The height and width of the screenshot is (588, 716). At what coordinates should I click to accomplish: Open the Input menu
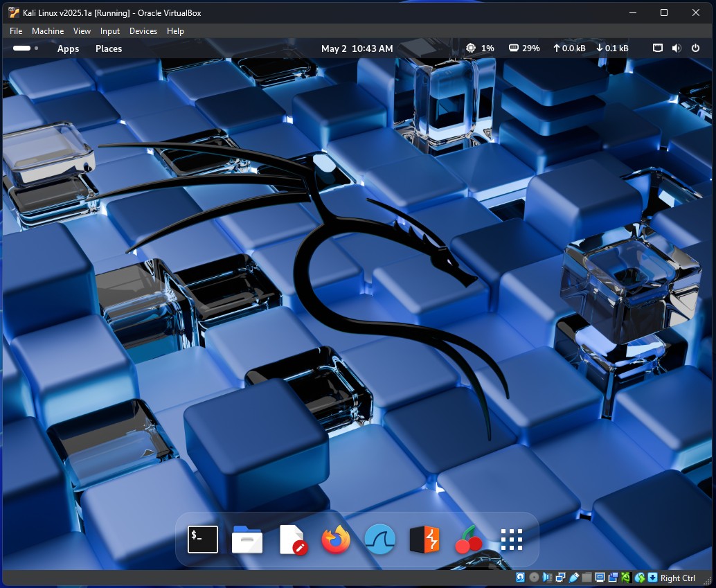point(110,31)
